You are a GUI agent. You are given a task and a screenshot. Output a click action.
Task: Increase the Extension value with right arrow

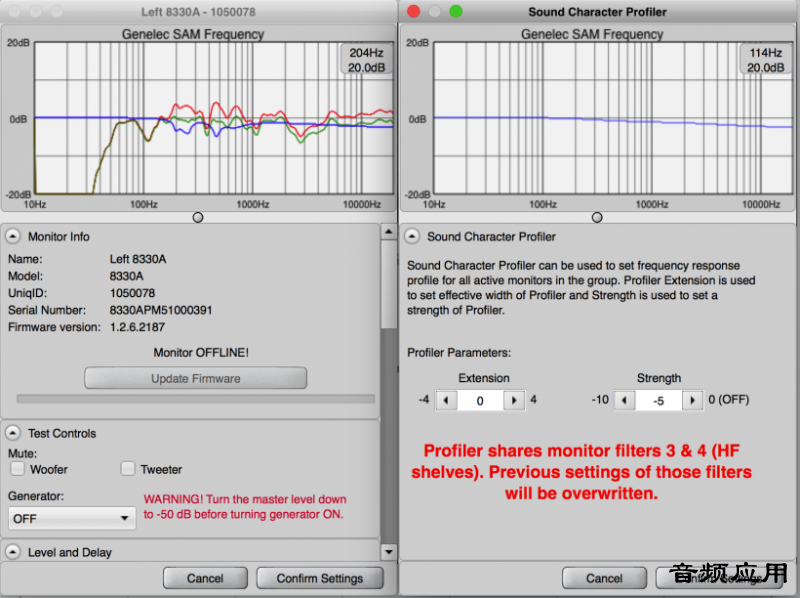click(514, 401)
